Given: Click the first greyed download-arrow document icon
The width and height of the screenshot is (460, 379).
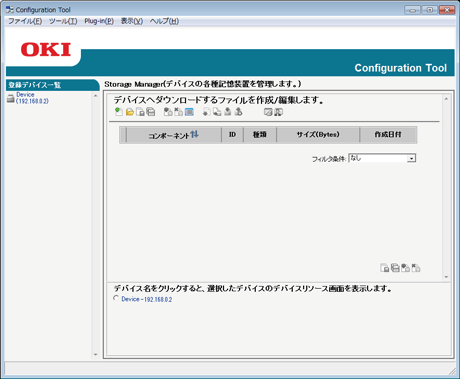Looking at the screenshot, I should pyautogui.click(x=207, y=112).
